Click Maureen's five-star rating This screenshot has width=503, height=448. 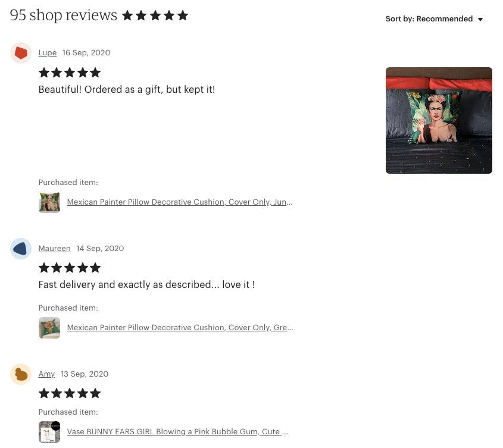[x=70, y=268]
